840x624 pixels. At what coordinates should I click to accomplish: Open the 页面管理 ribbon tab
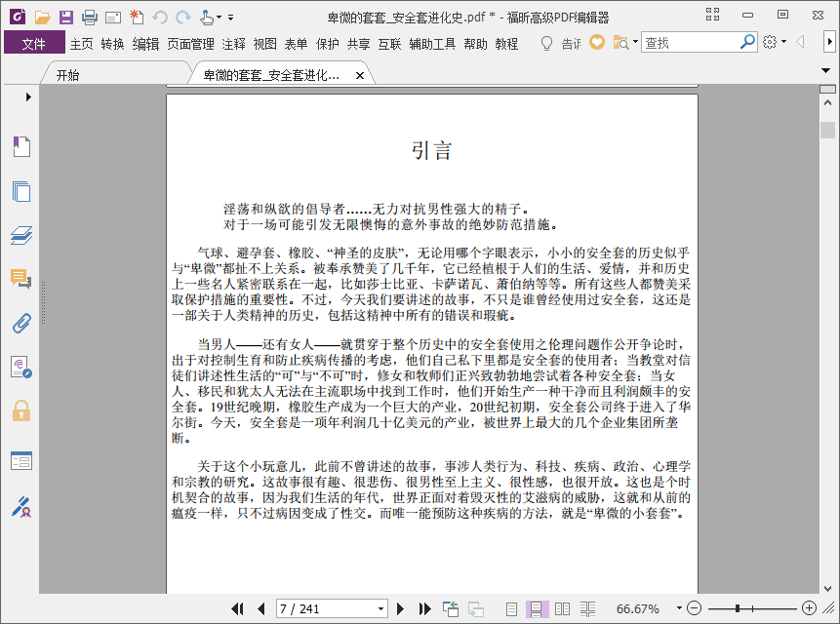(x=190, y=44)
